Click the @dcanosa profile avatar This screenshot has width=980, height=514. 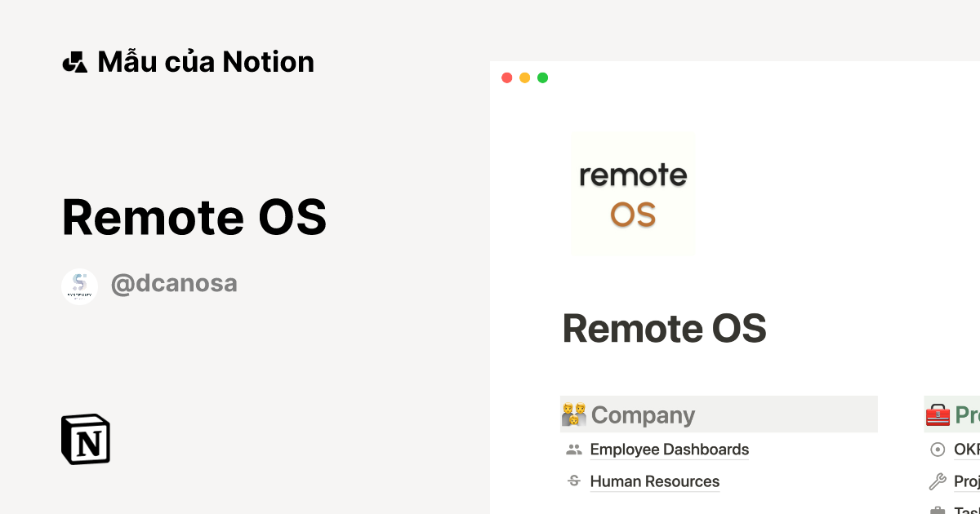[79, 286]
